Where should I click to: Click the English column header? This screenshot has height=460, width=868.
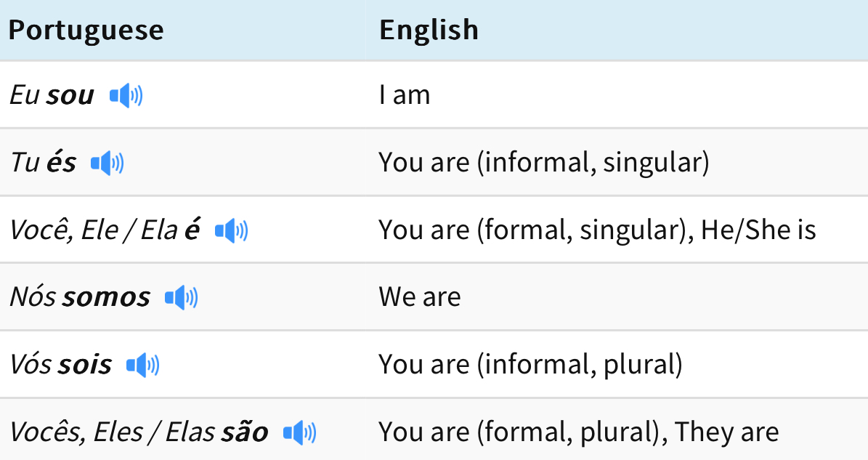[429, 31]
